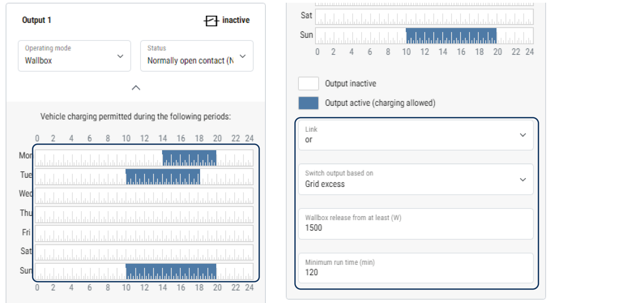Click the Friday empty schedule row

pyautogui.click(x=144, y=233)
